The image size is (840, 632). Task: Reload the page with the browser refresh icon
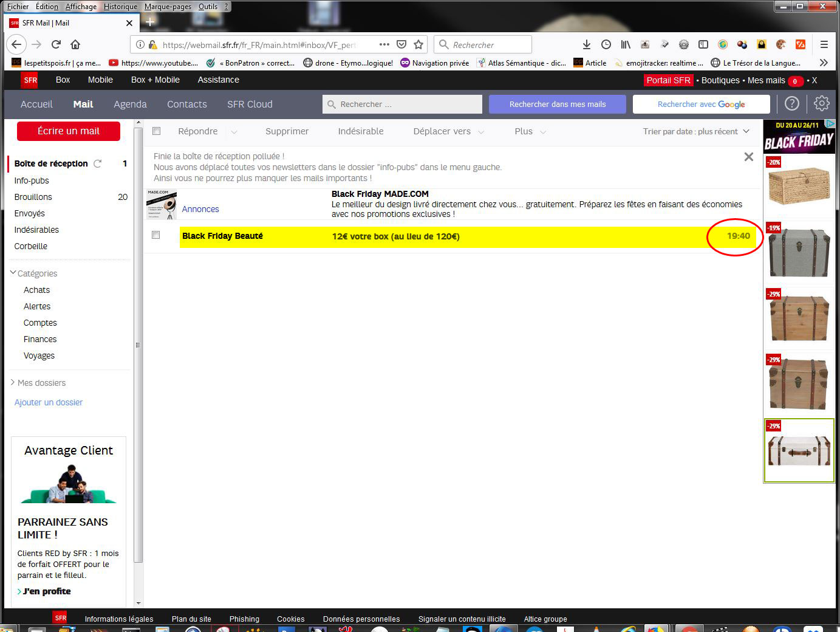point(56,44)
